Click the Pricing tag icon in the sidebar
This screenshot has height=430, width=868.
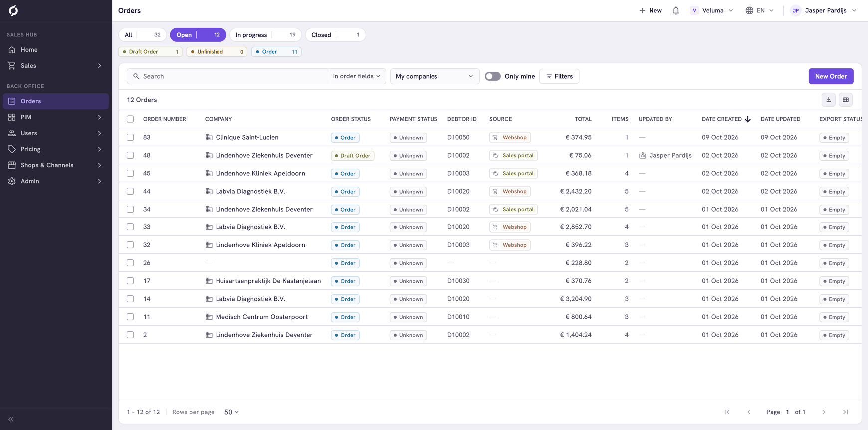tap(12, 149)
